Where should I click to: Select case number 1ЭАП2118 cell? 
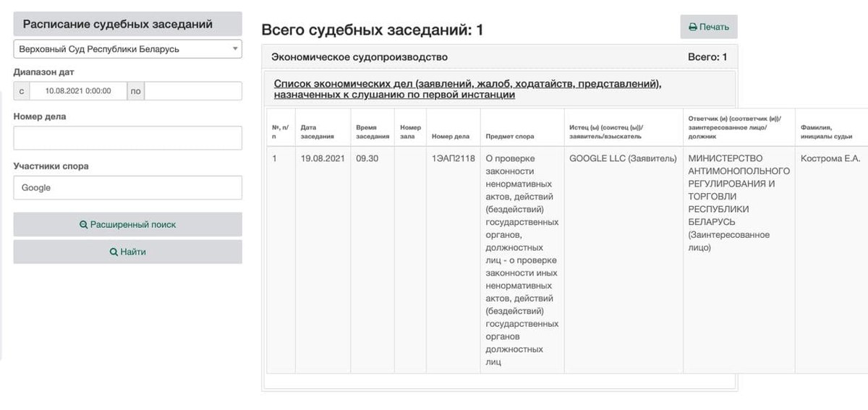453,158
